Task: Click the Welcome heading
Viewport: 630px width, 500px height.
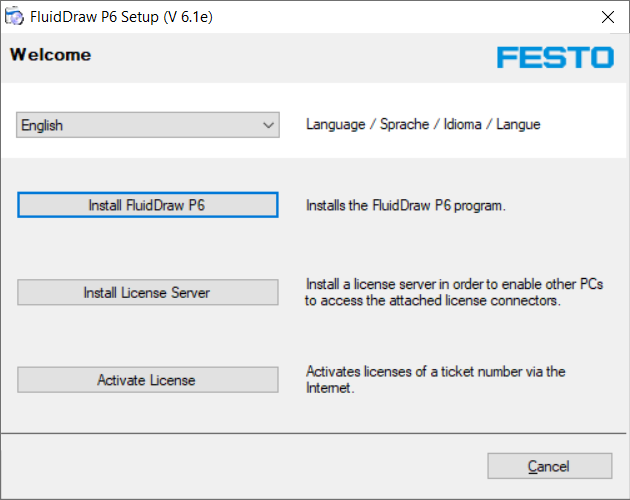Action: coord(50,55)
